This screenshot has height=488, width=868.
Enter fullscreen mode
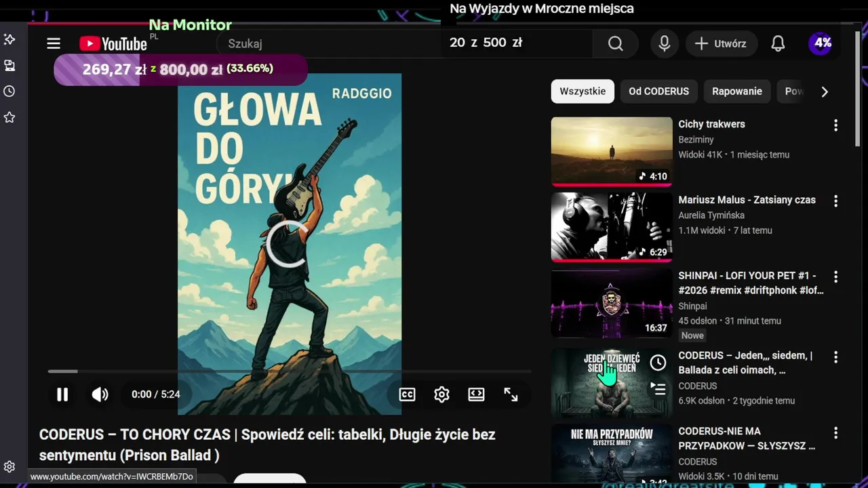[x=511, y=394]
